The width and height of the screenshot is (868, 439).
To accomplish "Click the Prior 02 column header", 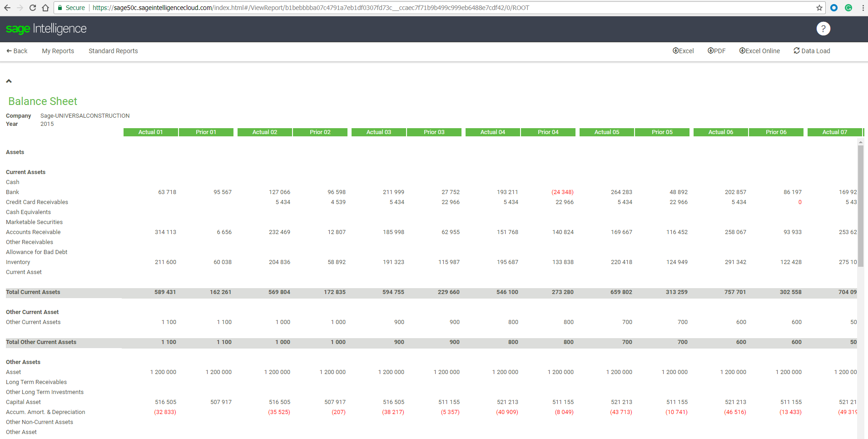I will (320, 132).
